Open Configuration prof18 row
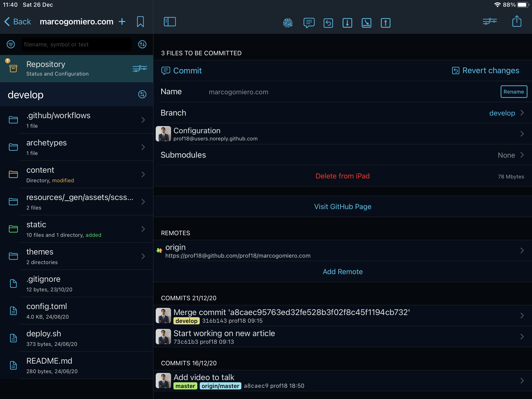This screenshot has width=532, height=399. pyautogui.click(x=343, y=134)
